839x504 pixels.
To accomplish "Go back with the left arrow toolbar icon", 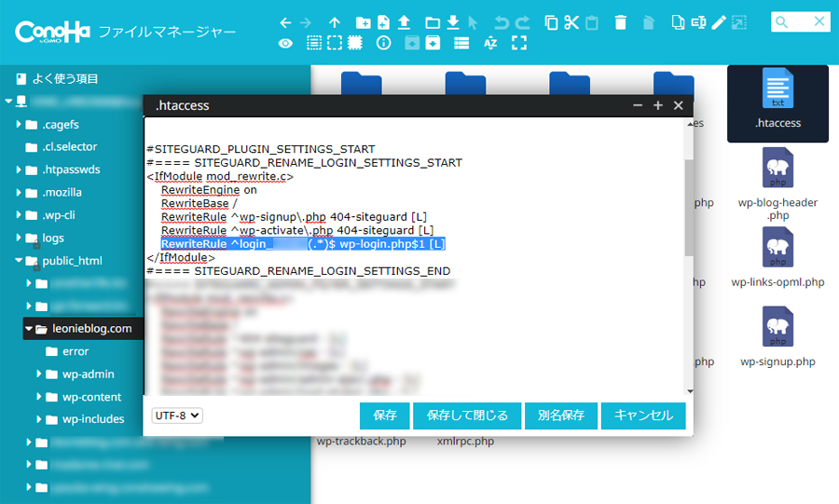I will 286,22.
